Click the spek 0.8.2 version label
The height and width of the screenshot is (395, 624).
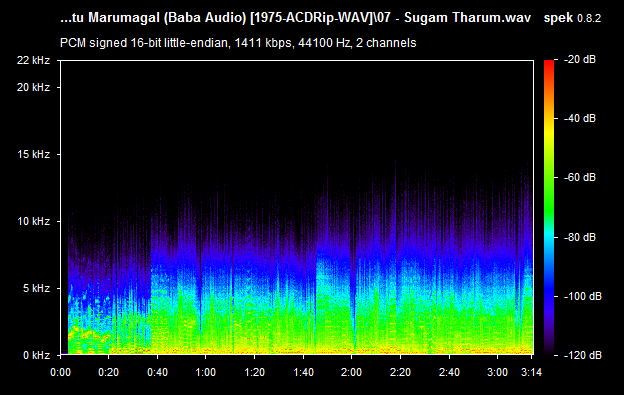[x=572, y=18]
